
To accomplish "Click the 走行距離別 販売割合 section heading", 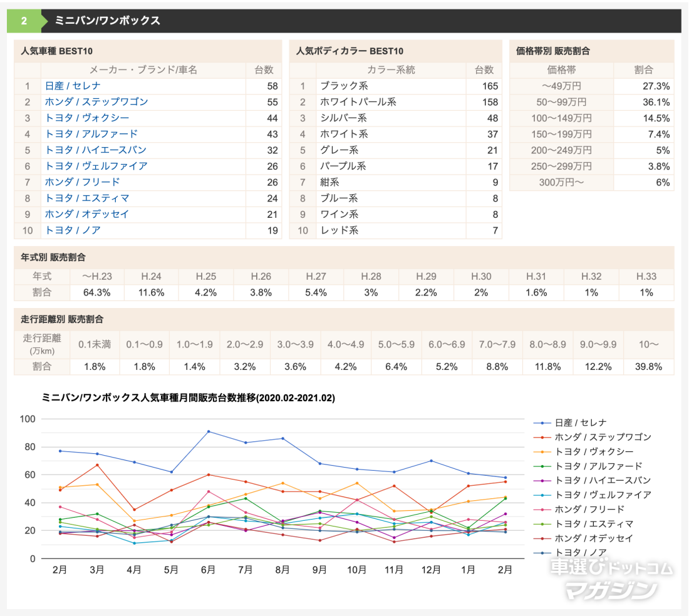I will tap(62, 319).
